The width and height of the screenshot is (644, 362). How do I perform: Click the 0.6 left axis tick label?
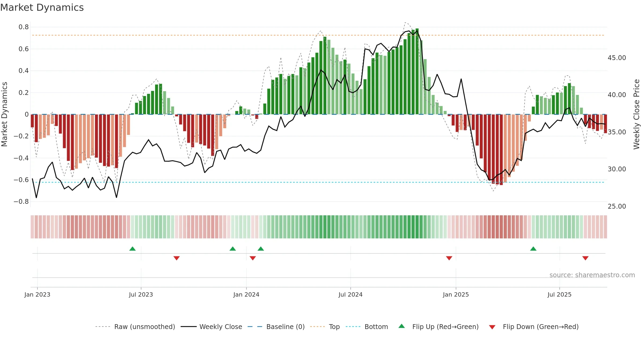click(x=24, y=49)
